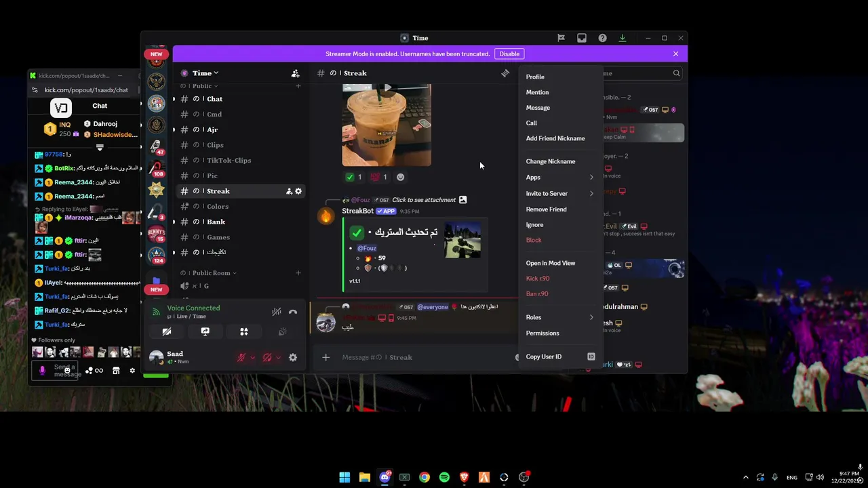
Task: Share your screen in voice panel
Action: tap(205, 331)
